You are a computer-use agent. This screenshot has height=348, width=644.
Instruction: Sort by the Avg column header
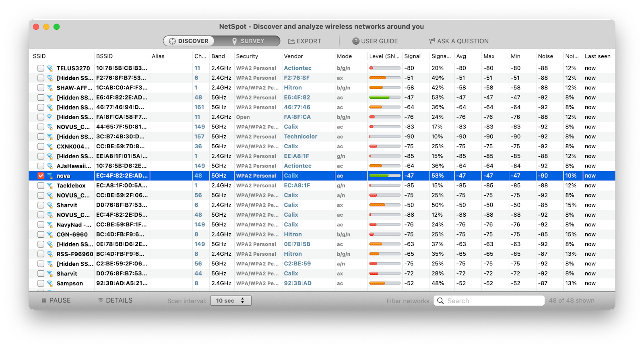tap(461, 56)
